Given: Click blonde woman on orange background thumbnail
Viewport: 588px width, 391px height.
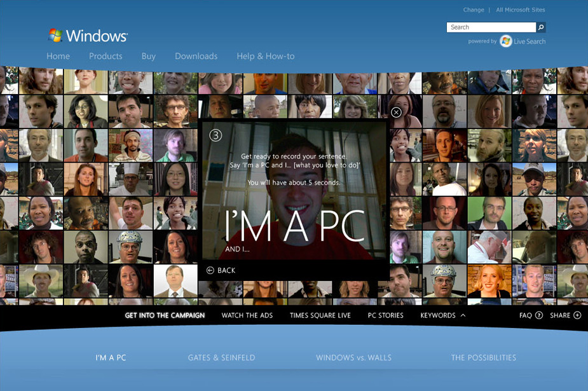Looking at the screenshot, I should 489,281.
